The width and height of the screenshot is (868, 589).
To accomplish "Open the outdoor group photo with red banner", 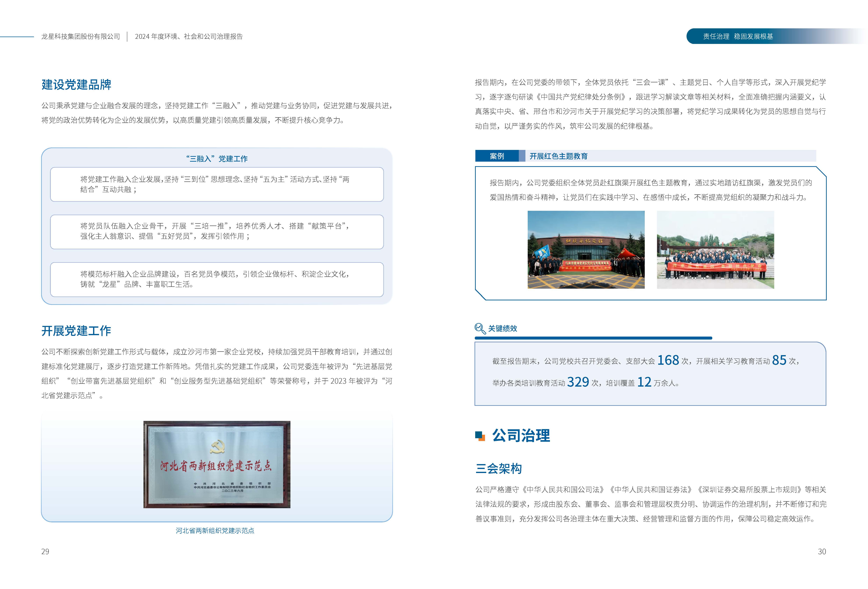I will (x=715, y=250).
